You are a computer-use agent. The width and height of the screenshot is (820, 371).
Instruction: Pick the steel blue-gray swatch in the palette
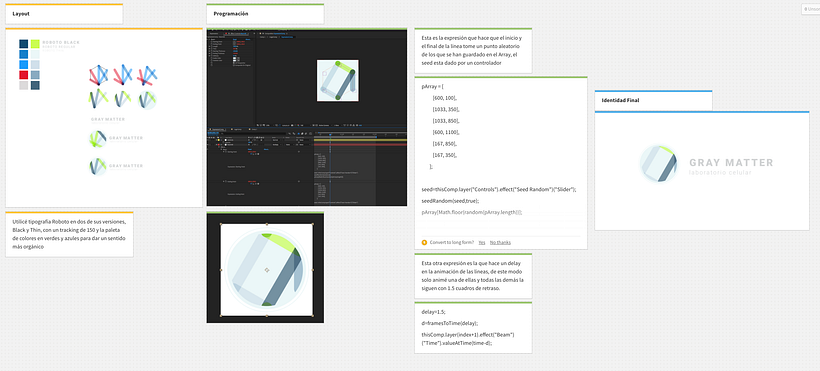click(x=35, y=75)
